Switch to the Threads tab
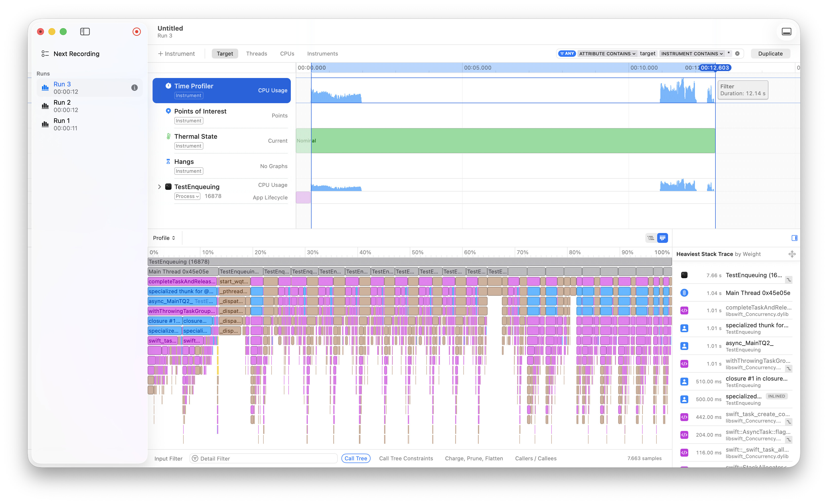Screen dimensions: 828x504 256,53
